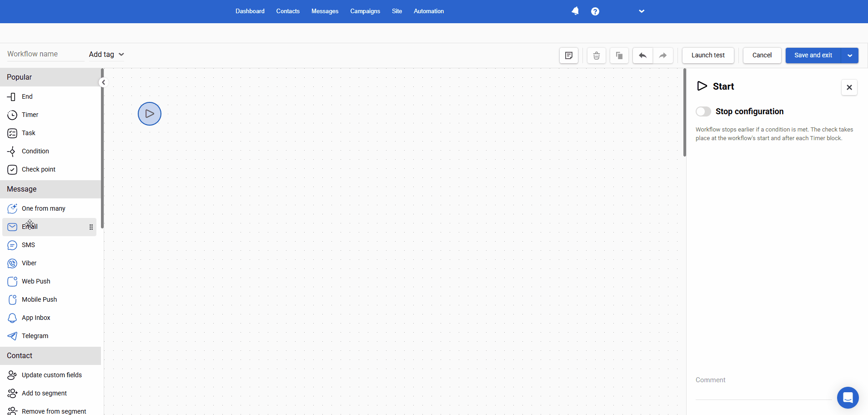Collapse the Popular section header
Viewport: 868px width, 415px height.
tap(50, 77)
